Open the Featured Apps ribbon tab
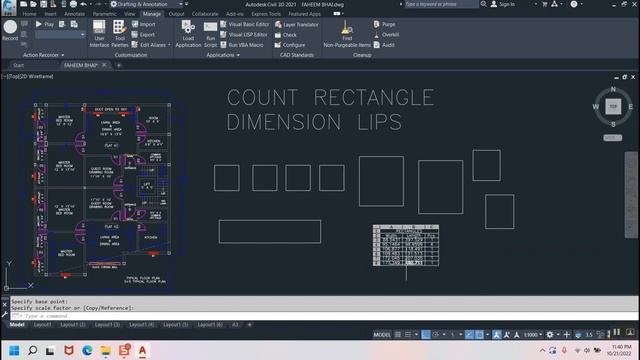The height and width of the screenshot is (360, 640). point(304,14)
